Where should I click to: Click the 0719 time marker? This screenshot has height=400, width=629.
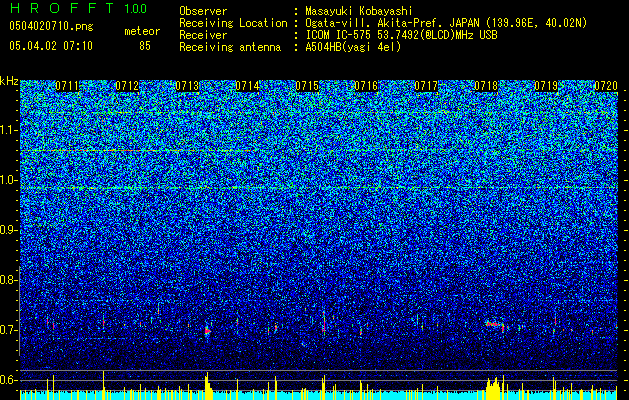(546, 86)
